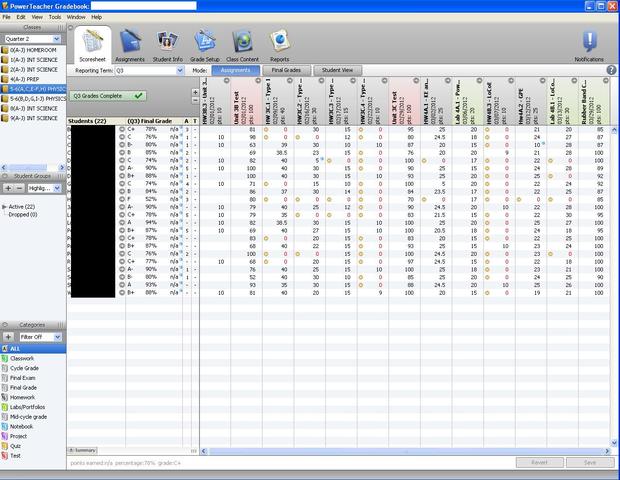The image size is (620, 480).
Task: Click the PowerTeacher Gradebook title text field
Action: click(x=144, y=6)
